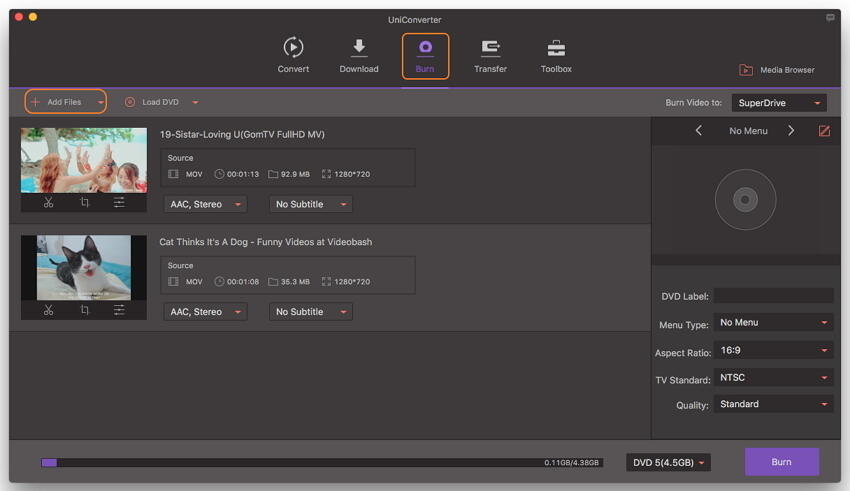Click the DVD Label input field
This screenshot has width=850, height=491.
(x=773, y=296)
